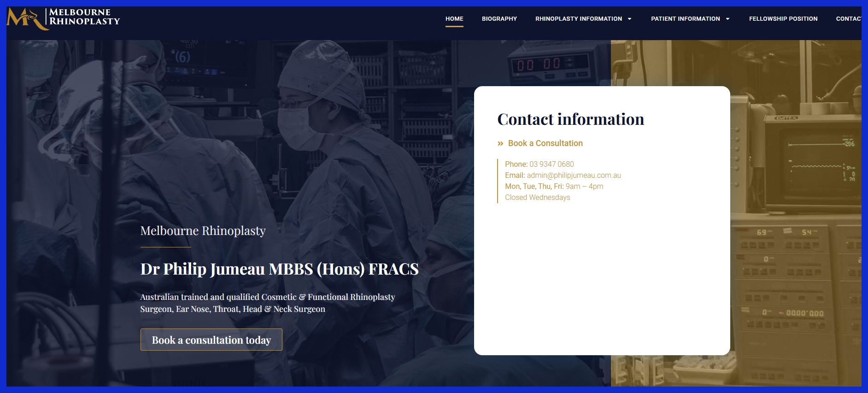Click the 9am – 4pm opening hours text
This screenshot has width=868, height=393.
tap(584, 187)
